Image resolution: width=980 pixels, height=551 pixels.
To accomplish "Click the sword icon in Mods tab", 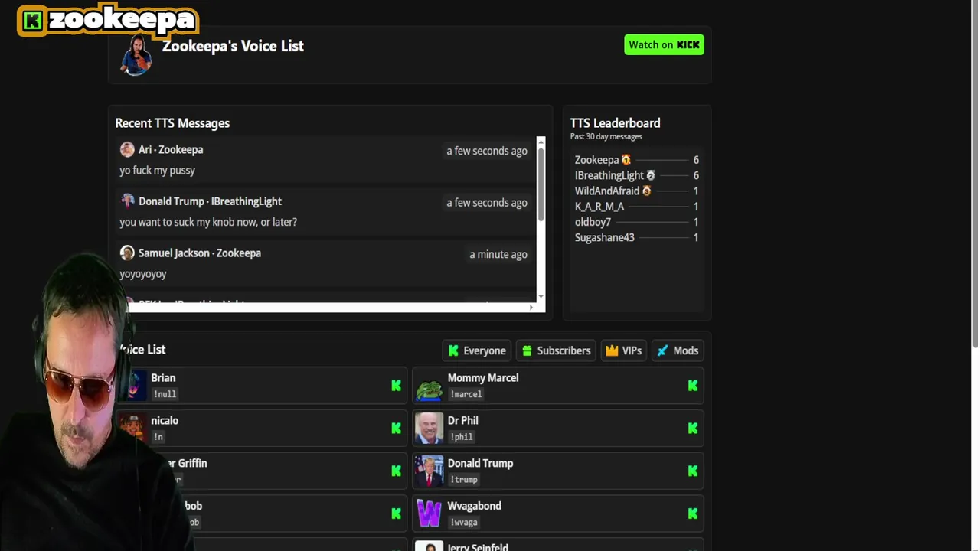I will point(662,350).
